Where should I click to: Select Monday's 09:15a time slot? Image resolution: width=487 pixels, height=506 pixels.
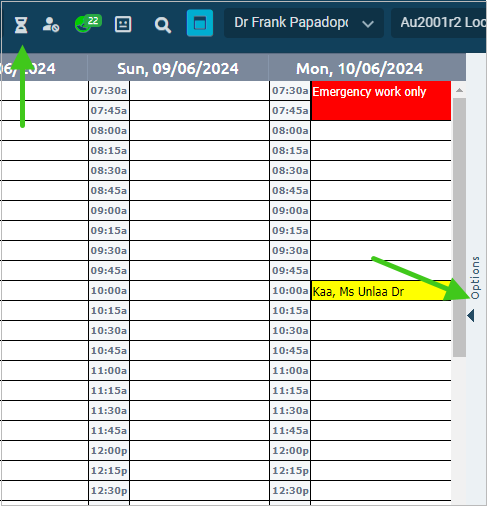point(381,231)
